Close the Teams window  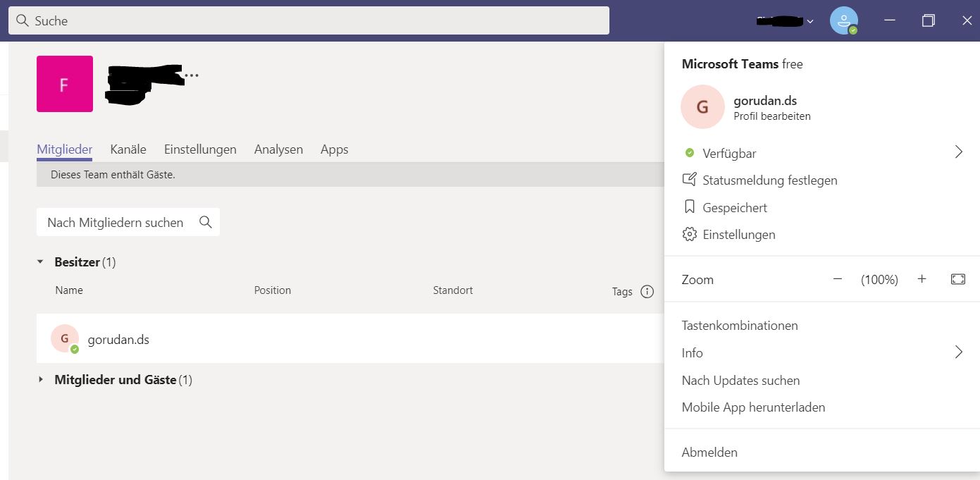coord(967,20)
